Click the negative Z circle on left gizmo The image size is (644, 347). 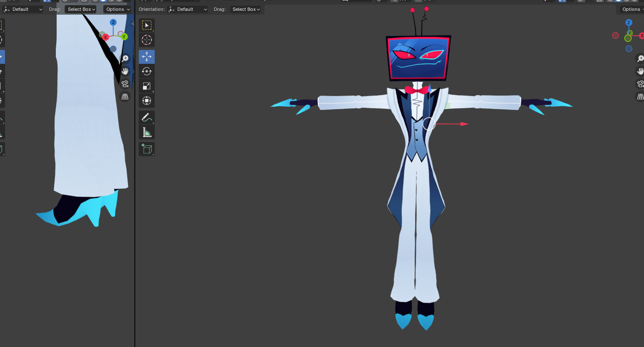(x=113, y=49)
